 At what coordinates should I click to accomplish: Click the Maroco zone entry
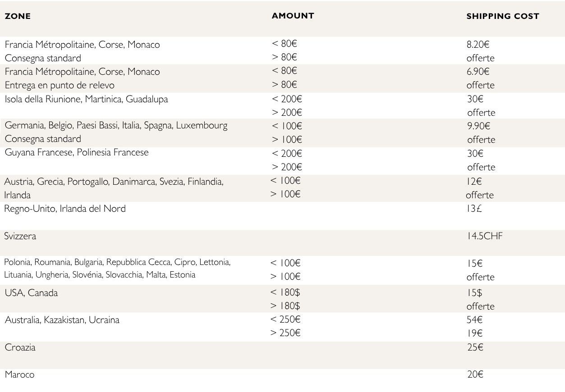pyautogui.click(x=19, y=374)
